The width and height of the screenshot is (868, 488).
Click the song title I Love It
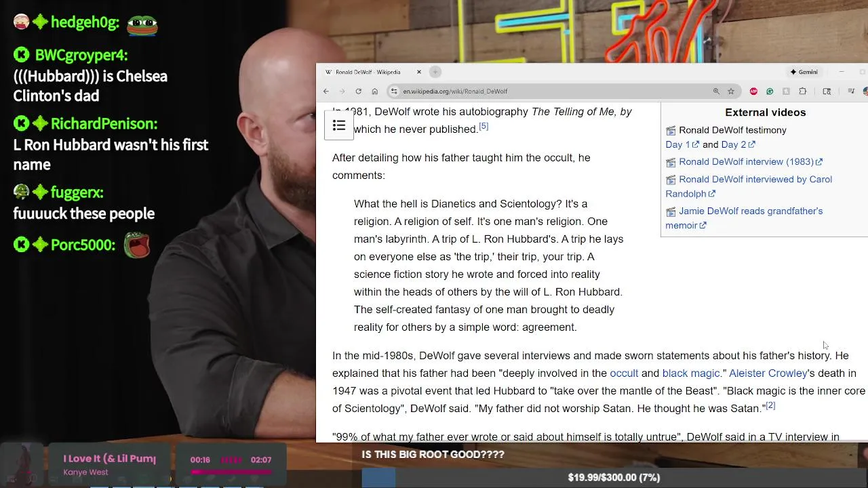click(x=109, y=459)
